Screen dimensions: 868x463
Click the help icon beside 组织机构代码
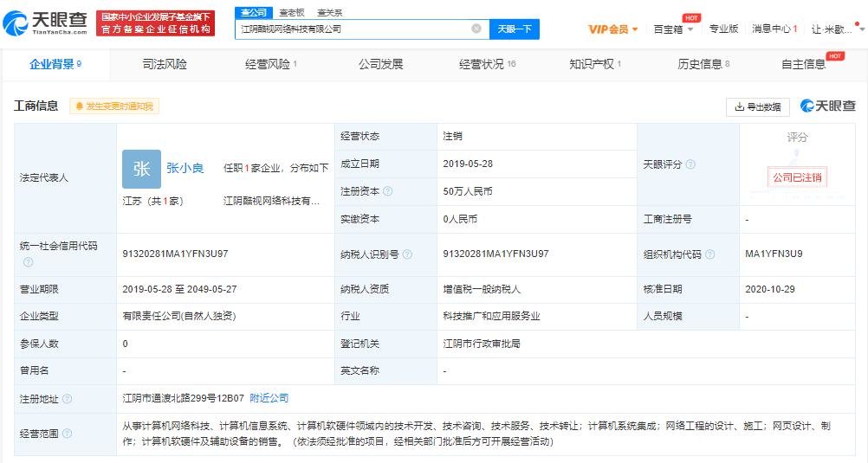coord(709,254)
